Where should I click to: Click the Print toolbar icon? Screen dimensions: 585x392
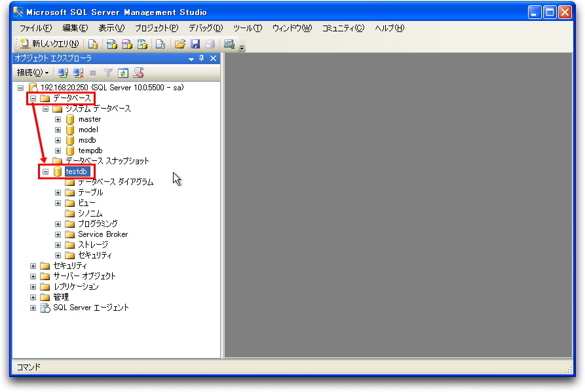(210, 45)
